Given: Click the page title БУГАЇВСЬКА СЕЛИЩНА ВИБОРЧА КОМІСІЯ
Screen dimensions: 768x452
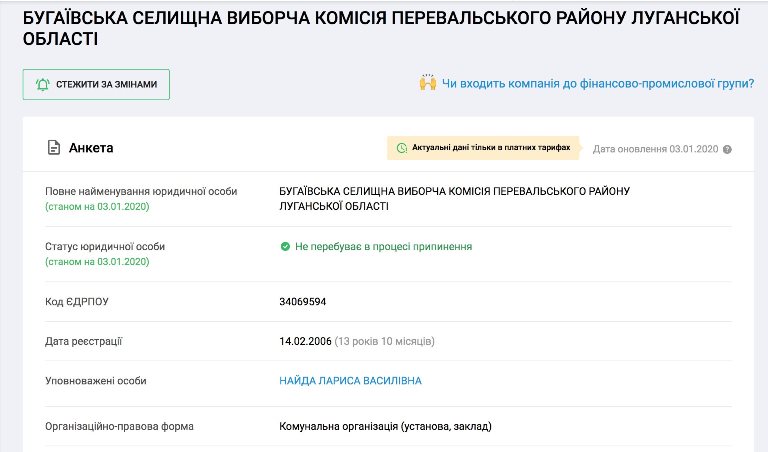Looking at the screenshot, I should click(x=383, y=30).
